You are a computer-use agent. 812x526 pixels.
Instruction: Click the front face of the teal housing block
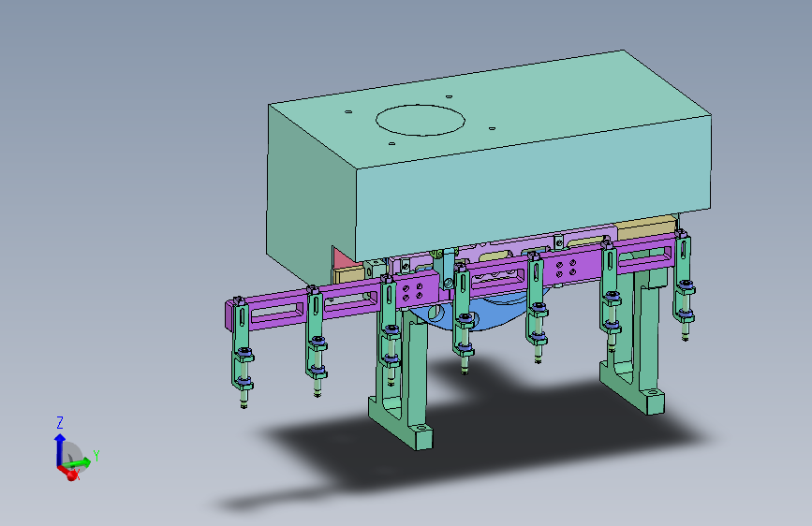[534, 189]
